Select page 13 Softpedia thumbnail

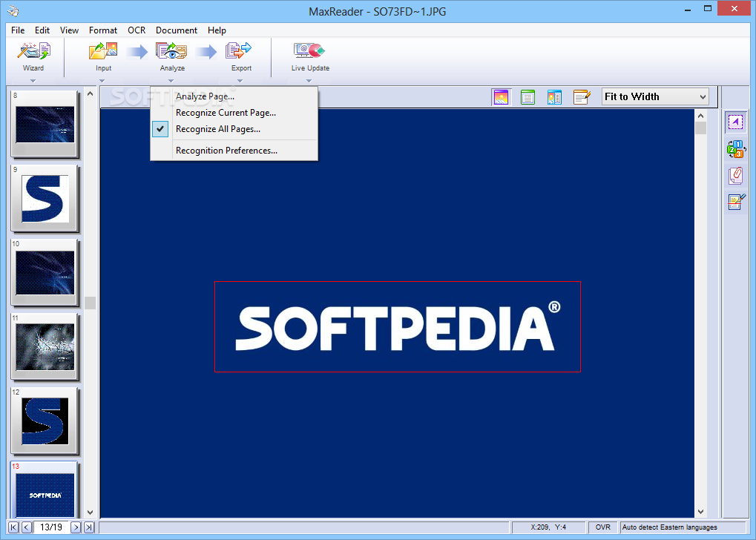click(x=45, y=490)
